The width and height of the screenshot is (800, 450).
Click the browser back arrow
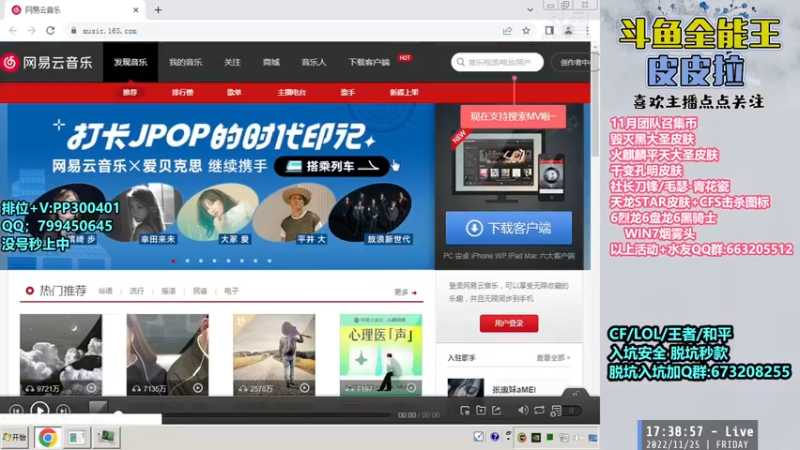click(x=13, y=31)
